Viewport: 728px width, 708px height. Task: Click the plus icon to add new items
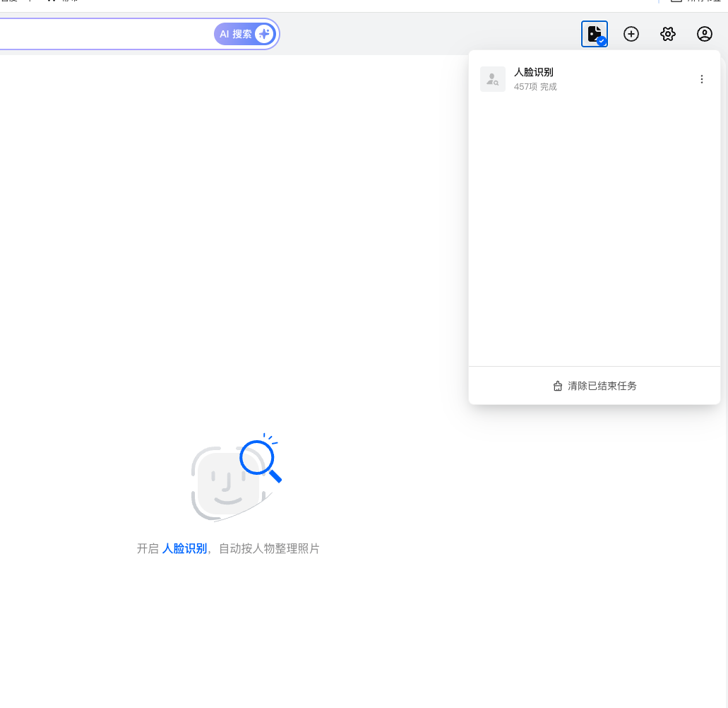[x=631, y=33]
